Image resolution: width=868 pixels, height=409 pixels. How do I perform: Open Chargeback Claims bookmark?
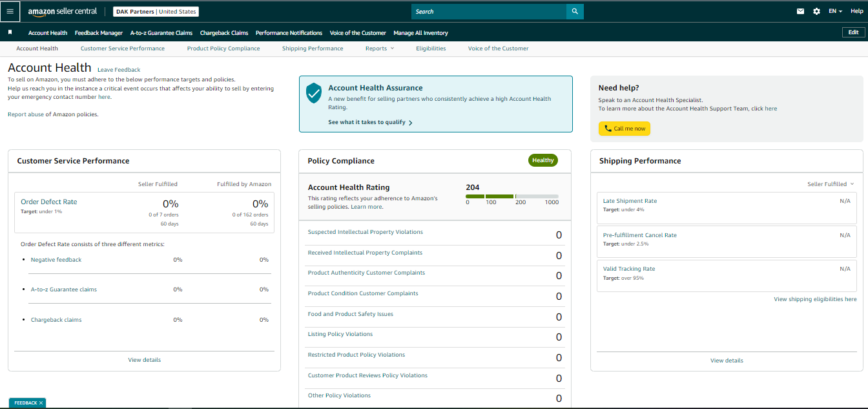point(224,33)
